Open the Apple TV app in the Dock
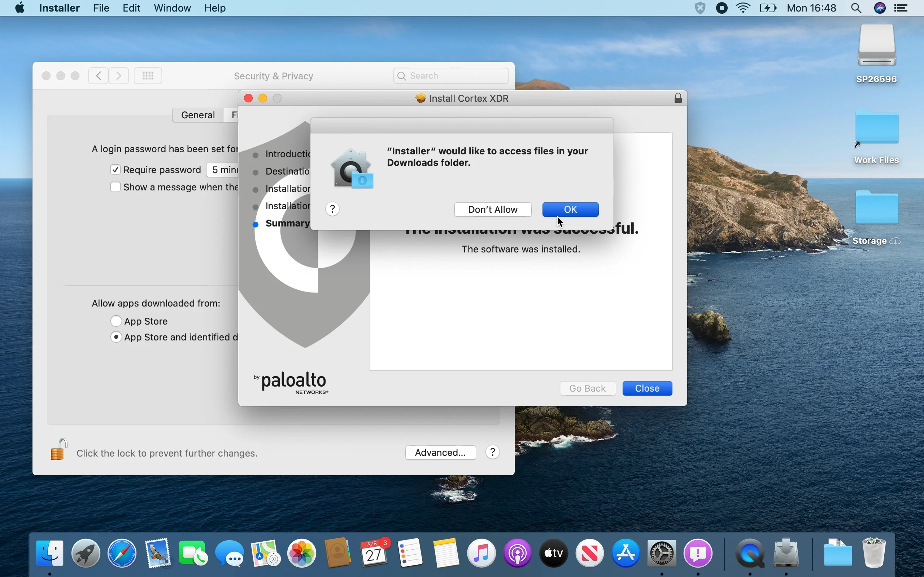 (553, 553)
